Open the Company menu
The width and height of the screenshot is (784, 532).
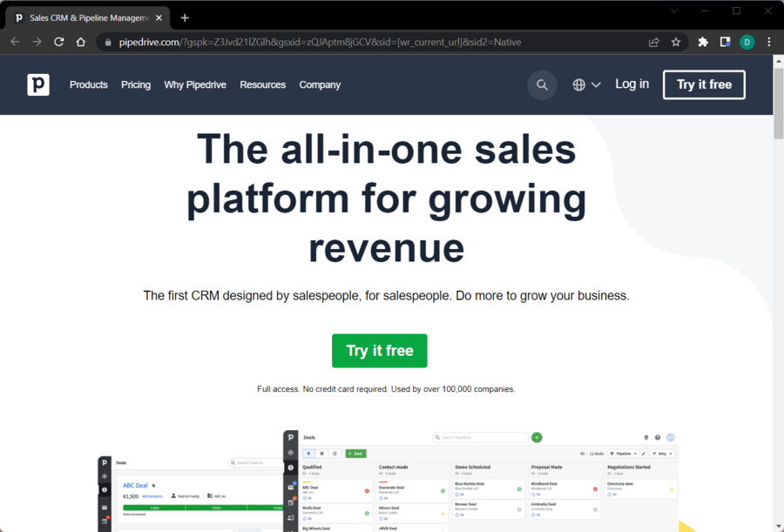(320, 85)
